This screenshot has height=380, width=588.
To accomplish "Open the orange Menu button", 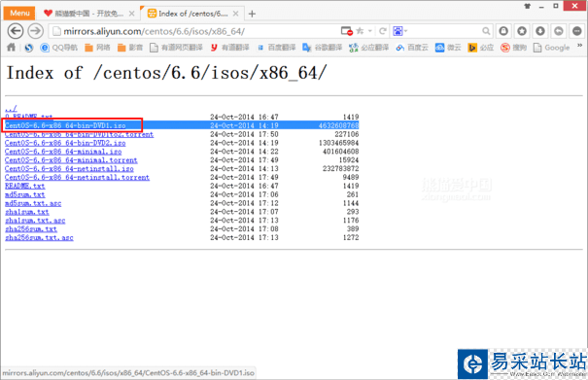I will (x=19, y=14).
